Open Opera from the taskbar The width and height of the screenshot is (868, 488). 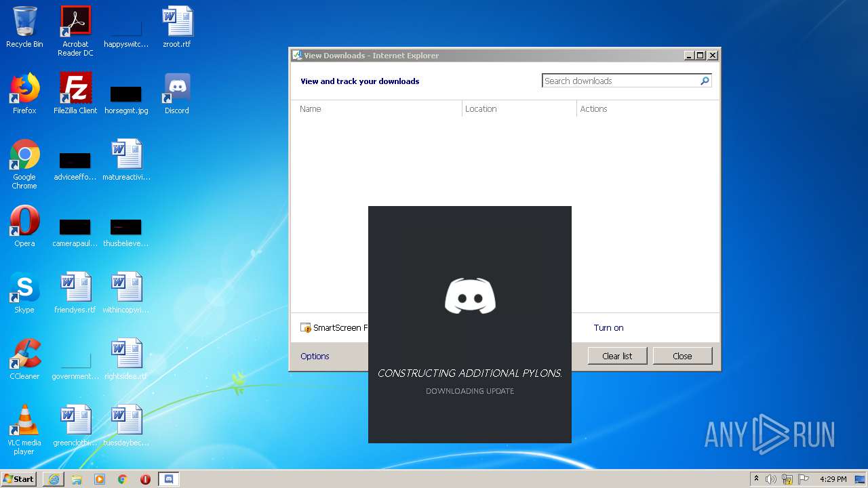pyautogui.click(x=145, y=479)
